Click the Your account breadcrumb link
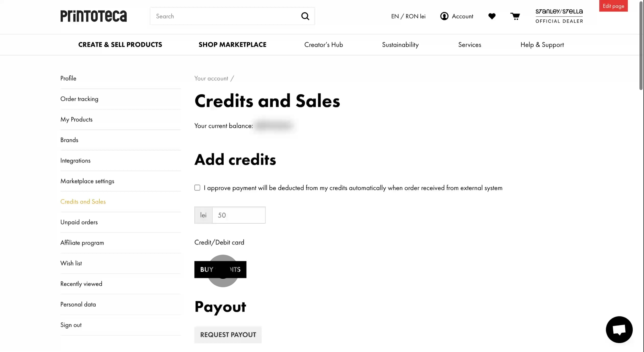 pyautogui.click(x=211, y=78)
